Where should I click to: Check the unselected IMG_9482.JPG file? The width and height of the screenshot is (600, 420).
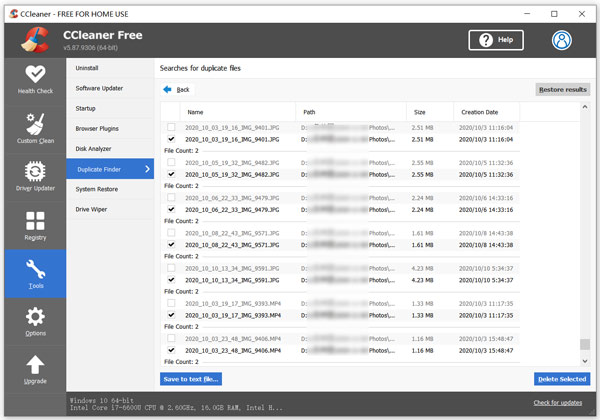click(171, 162)
